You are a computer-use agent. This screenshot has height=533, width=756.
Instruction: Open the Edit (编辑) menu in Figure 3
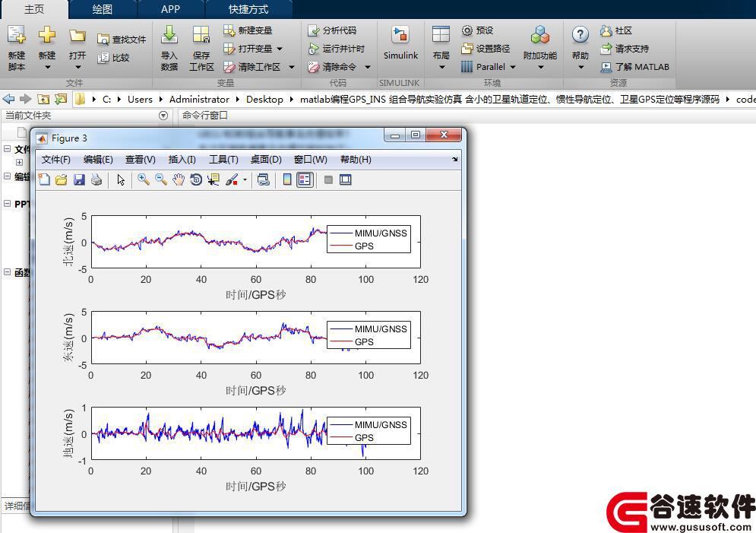click(98, 160)
